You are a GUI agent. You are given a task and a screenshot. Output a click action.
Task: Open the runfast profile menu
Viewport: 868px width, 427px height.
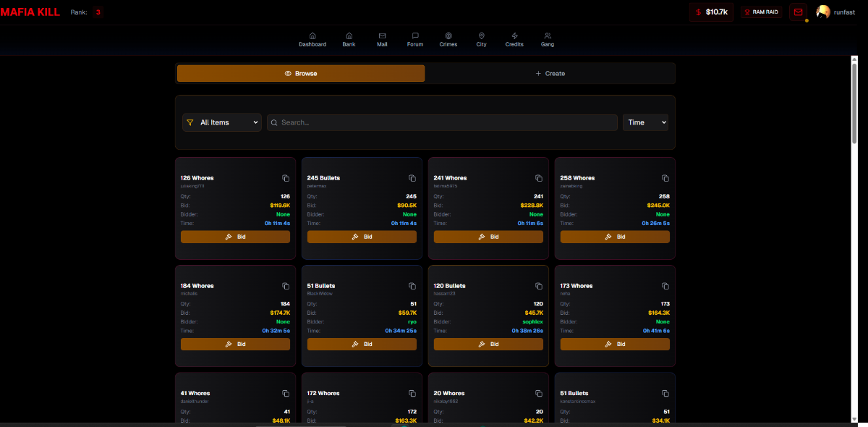click(x=835, y=12)
